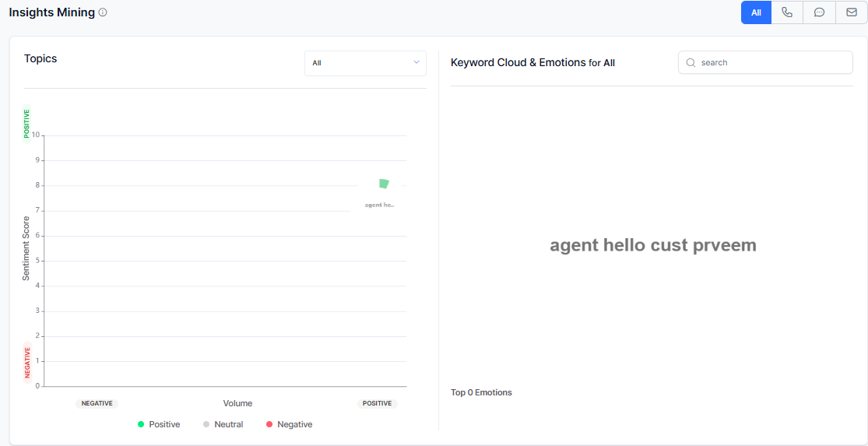Screen dimensions: 868x446
Task: Toggle the Negative series legend label
Action: click(x=294, y=424)
